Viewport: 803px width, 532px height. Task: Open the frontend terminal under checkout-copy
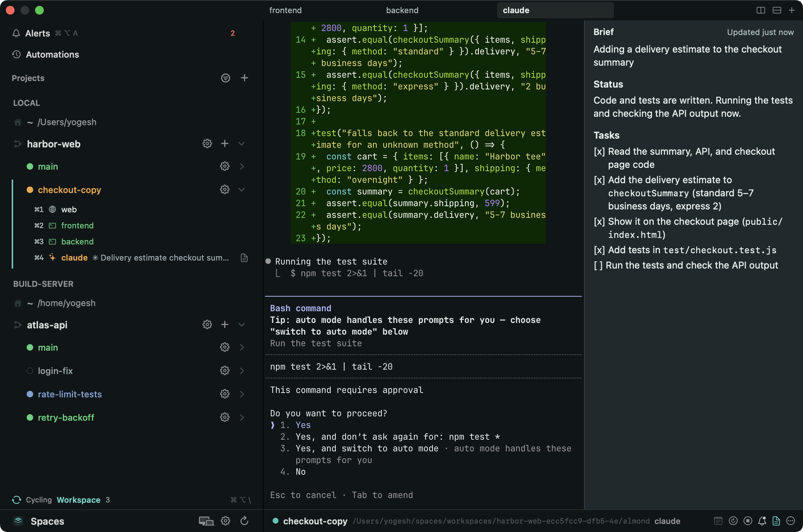click(77, 225)
